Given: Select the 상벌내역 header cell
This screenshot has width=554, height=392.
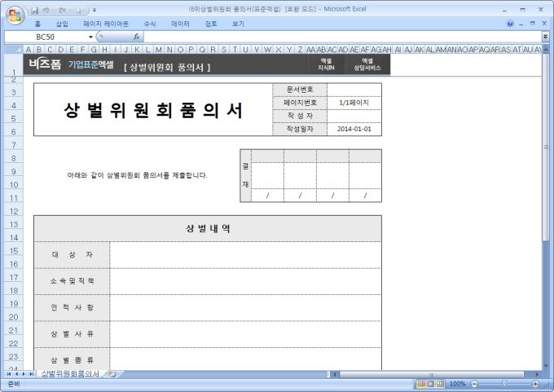Looking at the screenshot, I should [x=208, y=229].
